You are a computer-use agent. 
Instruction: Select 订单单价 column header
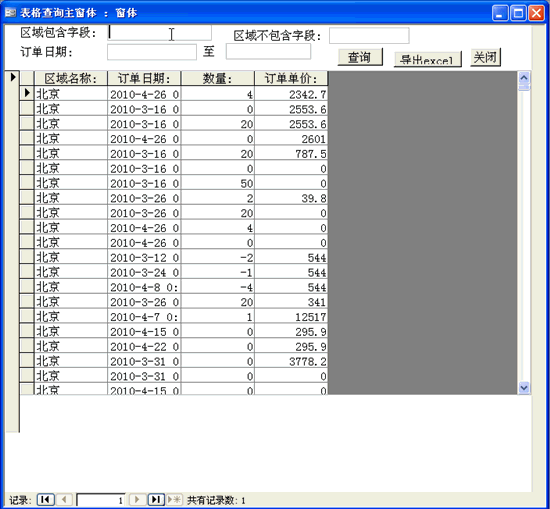[291, 78]
